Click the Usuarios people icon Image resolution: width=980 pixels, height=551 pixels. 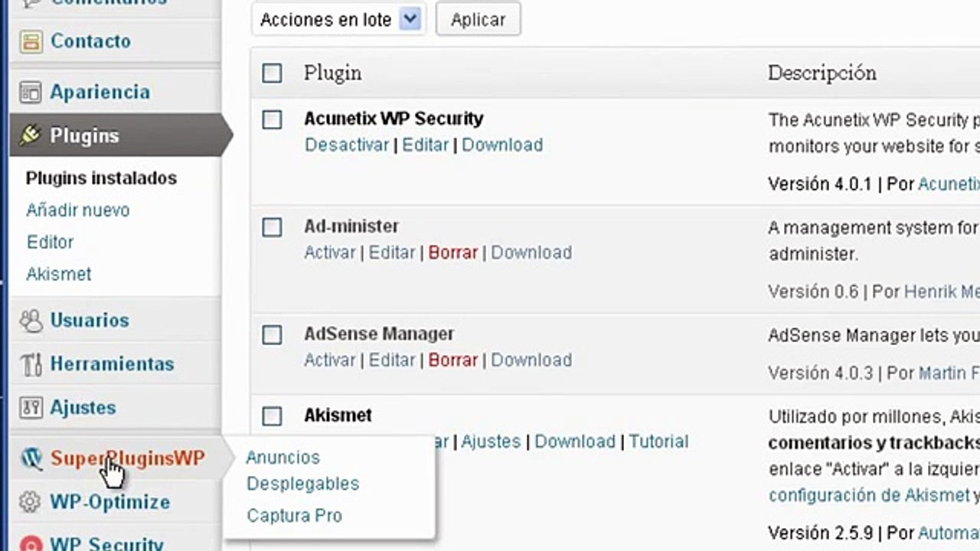click(x=31, y=320)
